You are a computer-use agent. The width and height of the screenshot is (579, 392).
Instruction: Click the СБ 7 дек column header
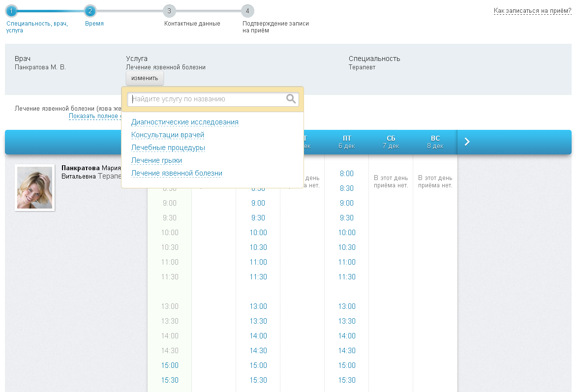click(x=391, y=142)
